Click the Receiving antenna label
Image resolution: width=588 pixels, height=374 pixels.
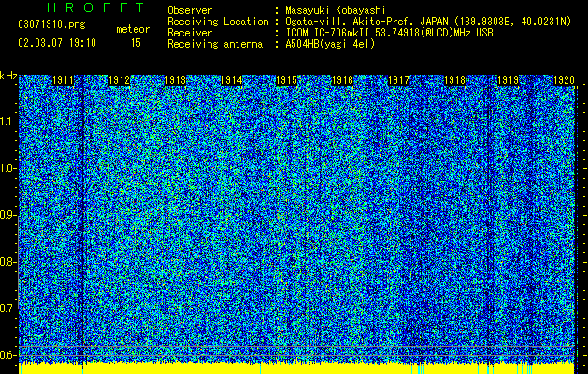215,44
